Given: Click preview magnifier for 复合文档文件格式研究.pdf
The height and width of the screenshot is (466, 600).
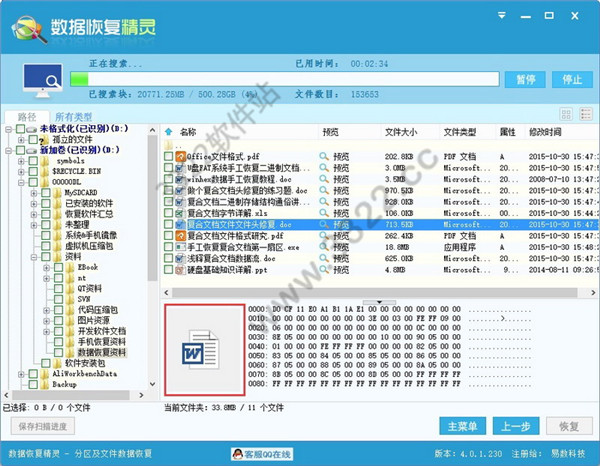Looking at the screenshot, I should [x=324, y=236].
